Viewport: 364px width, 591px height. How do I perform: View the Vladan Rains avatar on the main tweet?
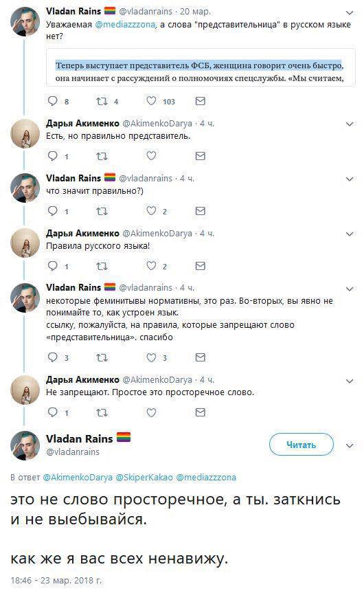click(x=25, y=445)
